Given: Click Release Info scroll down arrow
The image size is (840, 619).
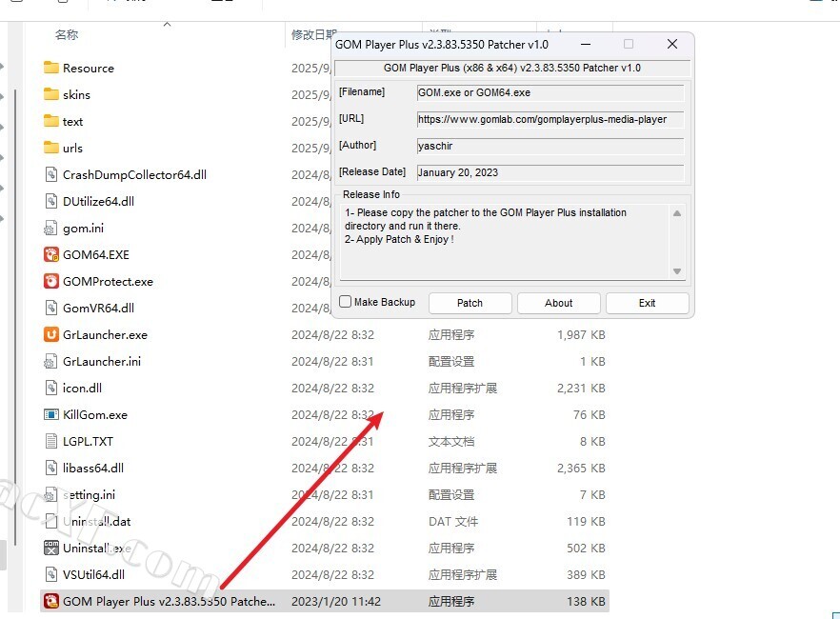Looking at the screenshot, I should click(x=677, y=271).
